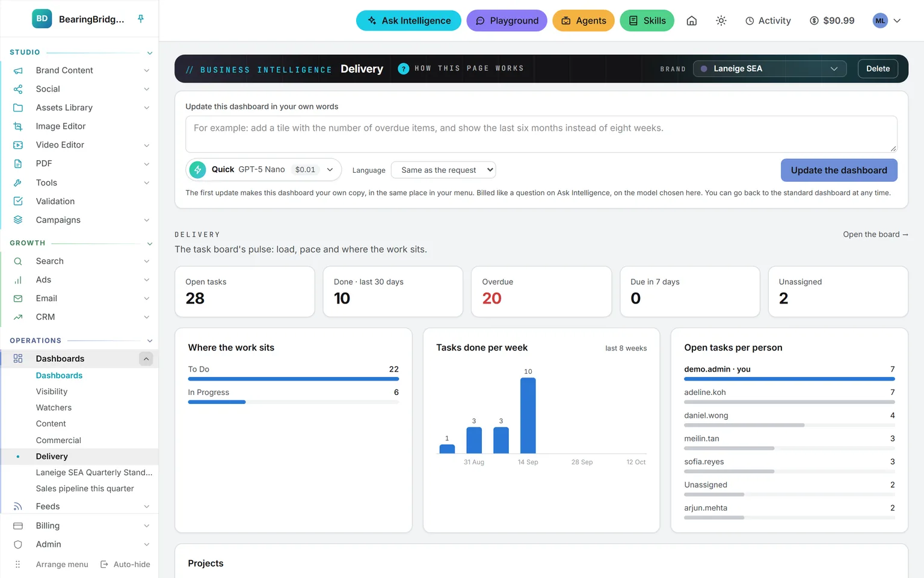Viewport: 924px width, 578px height.
Task: Click the Validation checkbox icon
Action: tap(18, 201)
